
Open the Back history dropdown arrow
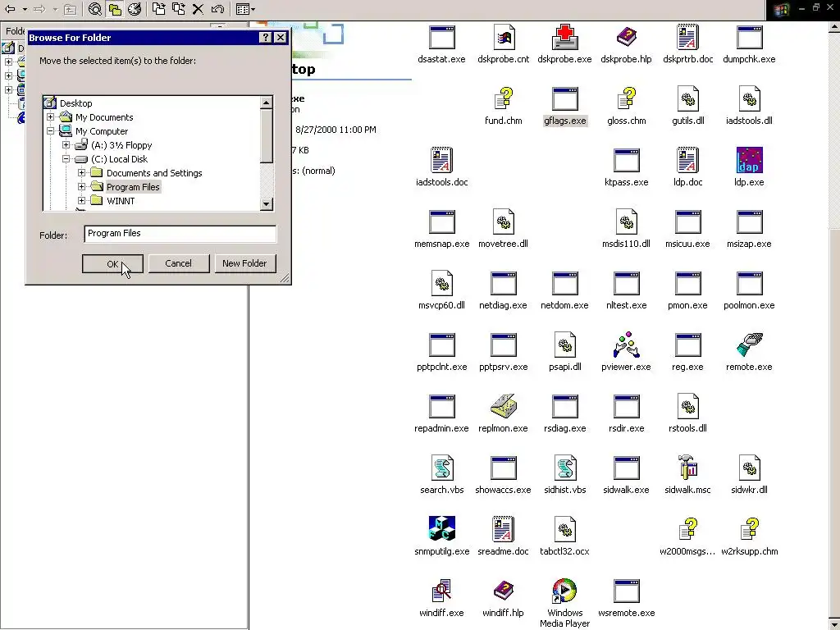[25, 10]
